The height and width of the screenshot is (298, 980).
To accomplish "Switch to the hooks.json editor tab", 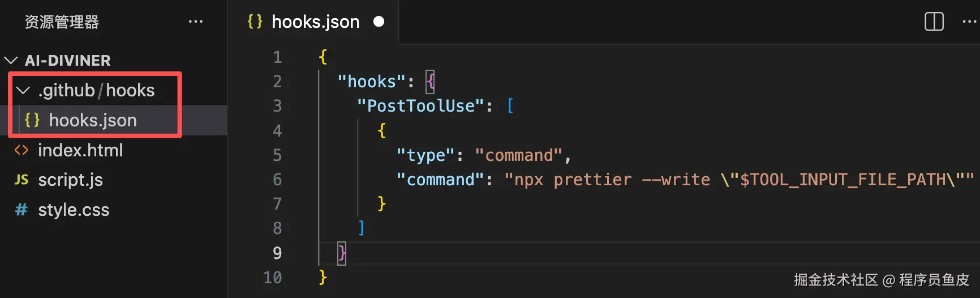I will pyautogui.click(x=315, y=22).
